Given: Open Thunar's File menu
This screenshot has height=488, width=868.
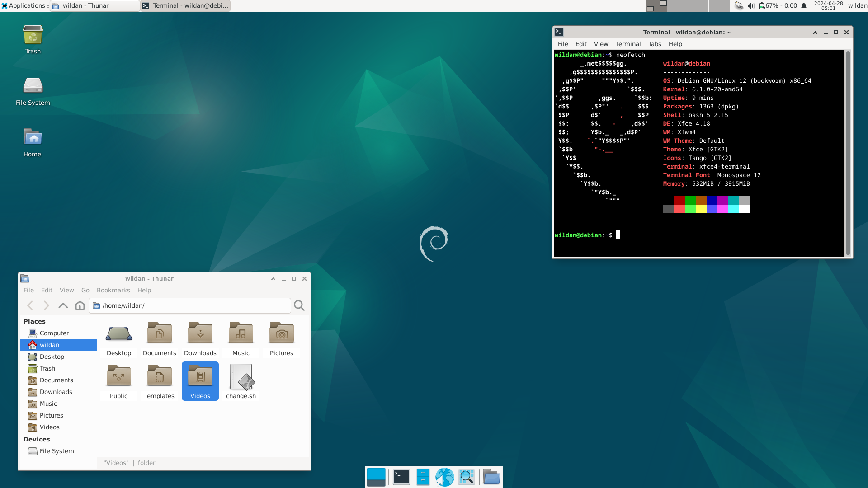Looking at the screenshot, I should tap(28, 290).
